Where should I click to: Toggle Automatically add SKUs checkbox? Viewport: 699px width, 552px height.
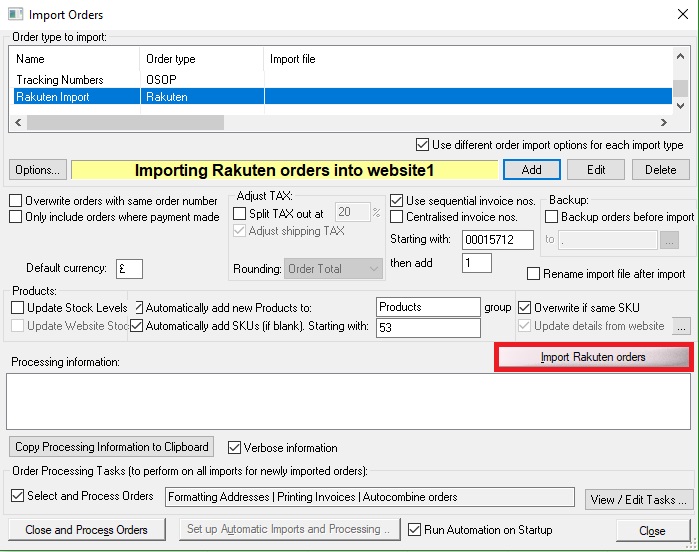tap(136, 325)
